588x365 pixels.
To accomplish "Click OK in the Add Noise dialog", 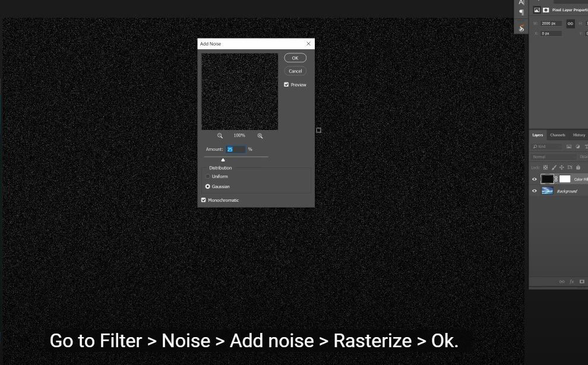I will tap(295, 58).
